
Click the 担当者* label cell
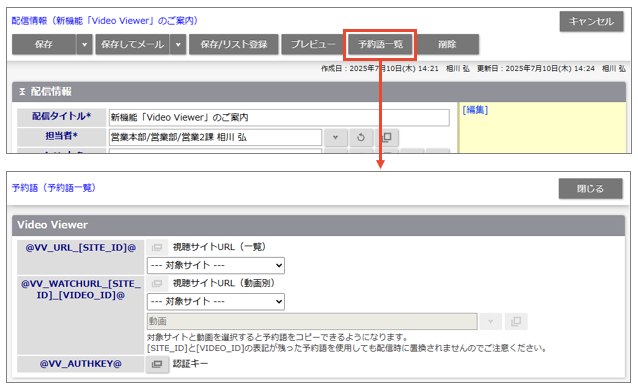click(x=61, y=136)
